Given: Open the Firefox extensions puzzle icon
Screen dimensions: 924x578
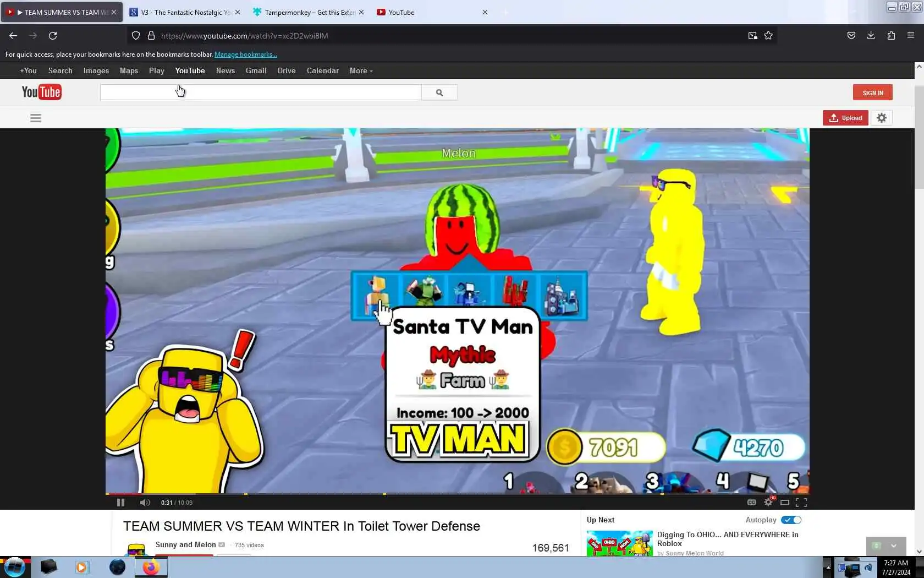Looking at the screenshot, I should coord(891,36).
